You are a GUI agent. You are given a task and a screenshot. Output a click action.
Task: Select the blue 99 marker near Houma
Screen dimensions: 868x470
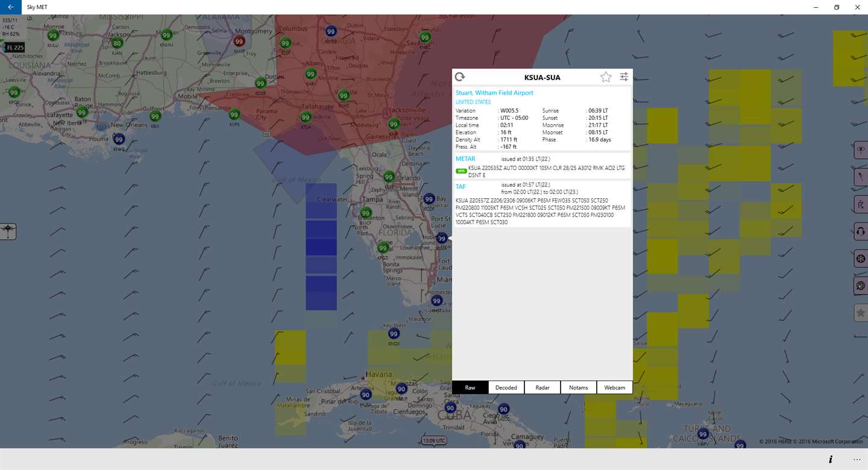[x=119, y=139]
